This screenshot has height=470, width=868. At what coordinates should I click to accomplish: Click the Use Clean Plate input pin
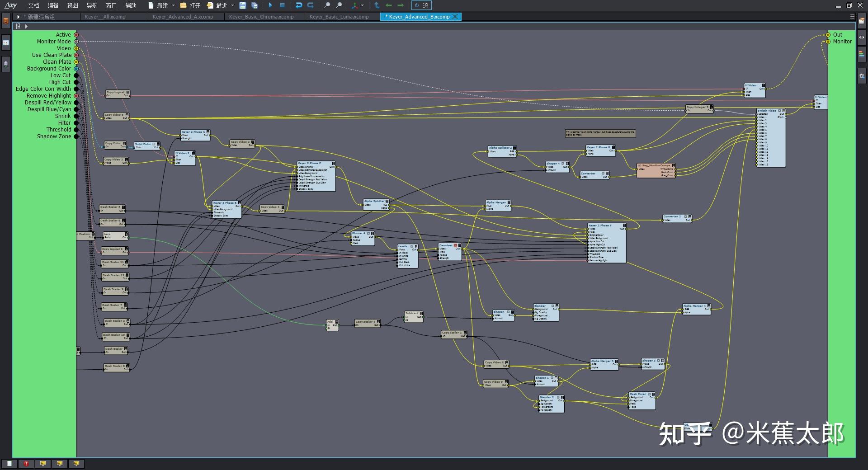(x=76, y=55)
